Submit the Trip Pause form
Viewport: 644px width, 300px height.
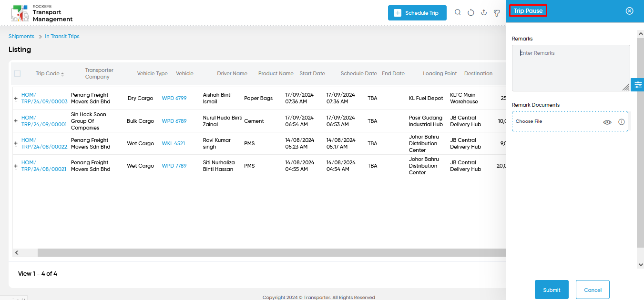pyautogui.click(x=552, y=290)
